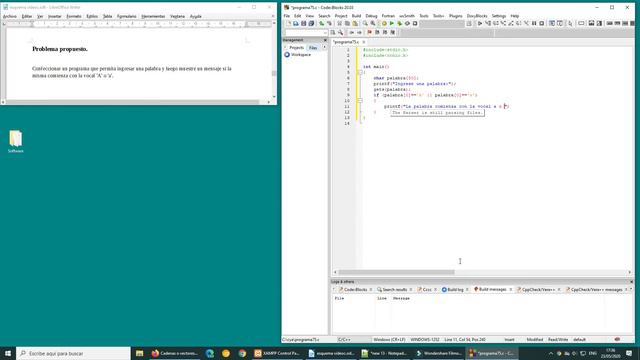Open the Debug menu in Code::Blocks
Image resolution: width=640 pixels, height=360 pixels.
371,16
